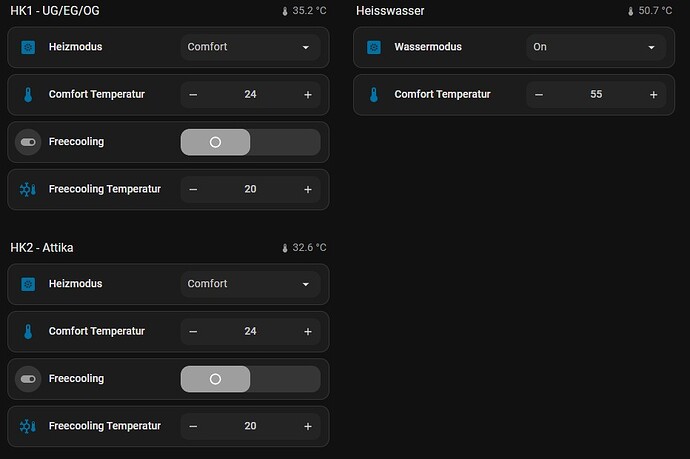Image resolution: width=690 pixels, height=459 pixels.
Task: Click the HK1 Freecooling Temperatur snowflake icon
Action: 28,189
